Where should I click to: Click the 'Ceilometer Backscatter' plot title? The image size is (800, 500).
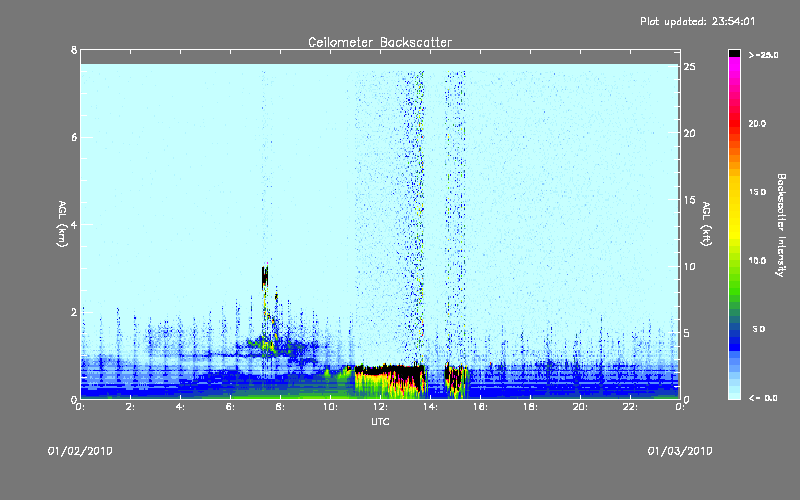click(380, 42)
